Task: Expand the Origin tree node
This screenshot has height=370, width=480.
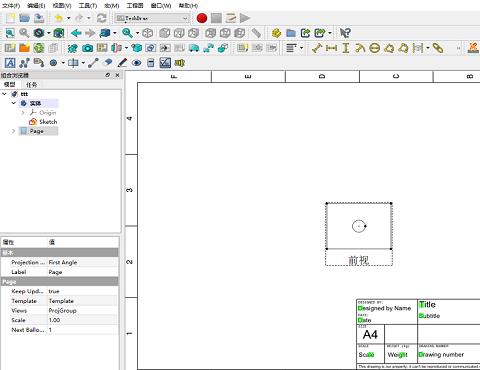Action: (x=23, y=113)
